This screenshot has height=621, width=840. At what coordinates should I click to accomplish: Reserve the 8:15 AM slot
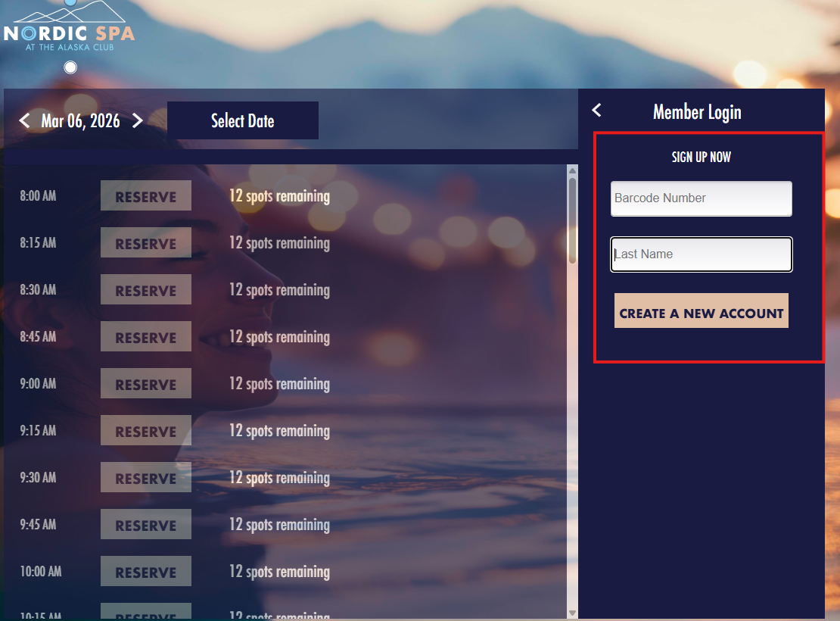(145, 243)
